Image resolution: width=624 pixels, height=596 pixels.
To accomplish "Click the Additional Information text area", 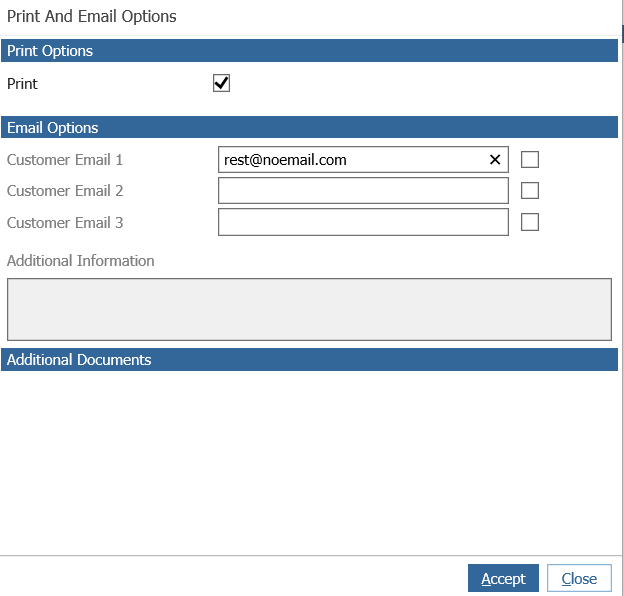I will tap(309, 310).
